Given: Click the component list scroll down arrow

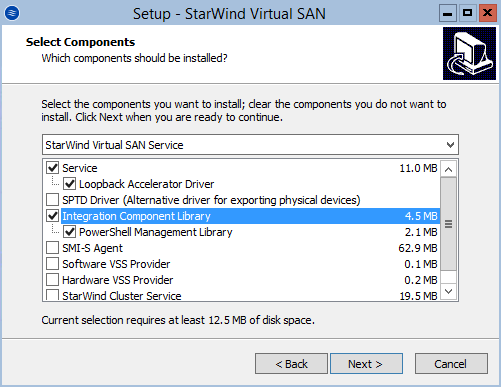Looking at the screenshot, I should tap(449, 292).
